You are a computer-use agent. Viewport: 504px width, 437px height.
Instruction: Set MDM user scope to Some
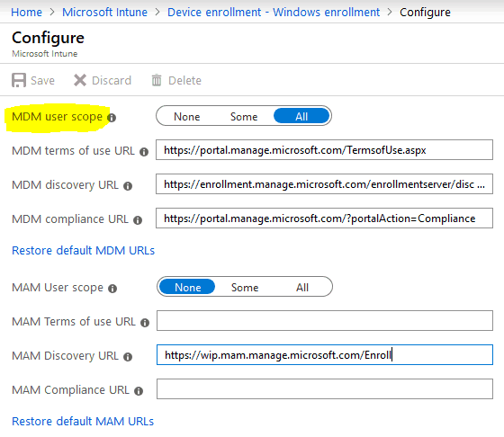244,117
